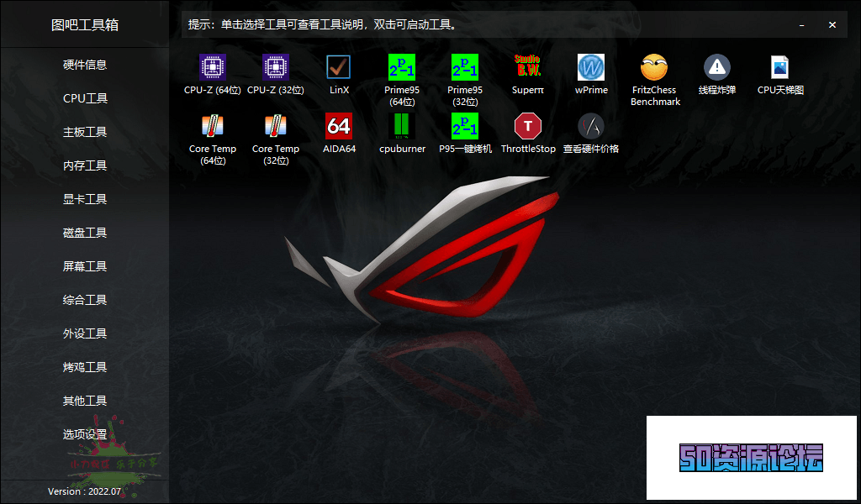Select the wPrime tool icon
861x504 pixels.
(x=591, y=67)
